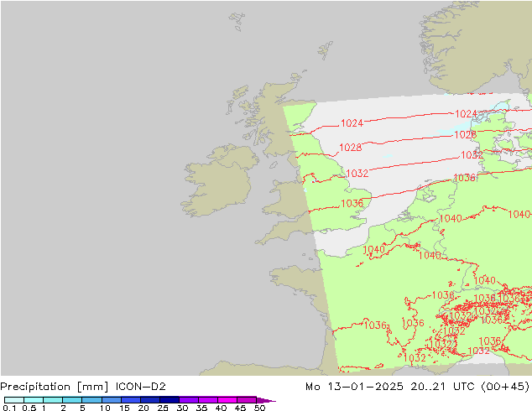Image resolution: width=532 pixels, height=411 pixels.
Task: Click the 1036 isobar label over southwest France
Action: (x=375, y=325)
